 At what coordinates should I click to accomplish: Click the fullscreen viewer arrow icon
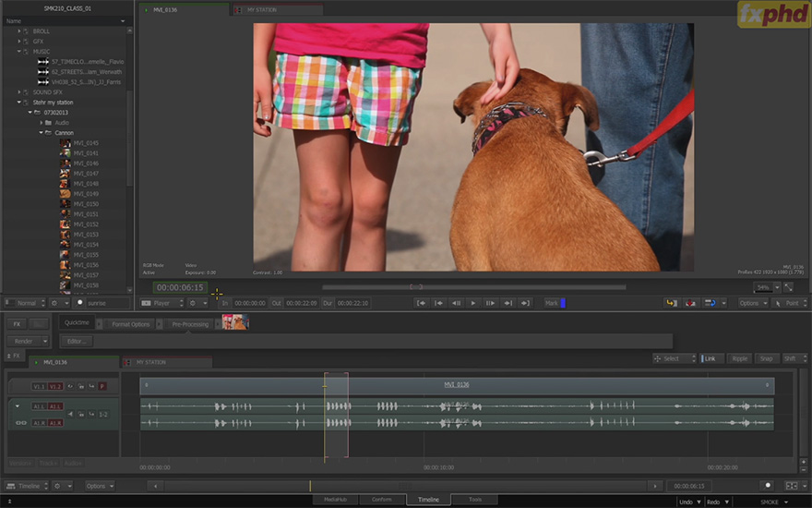[x=789, y=286]
